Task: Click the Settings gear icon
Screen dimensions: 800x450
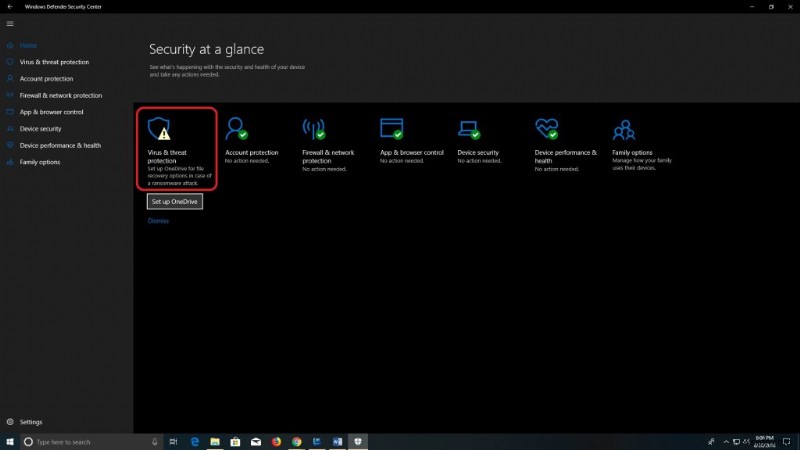Action: tap(10, 422)
